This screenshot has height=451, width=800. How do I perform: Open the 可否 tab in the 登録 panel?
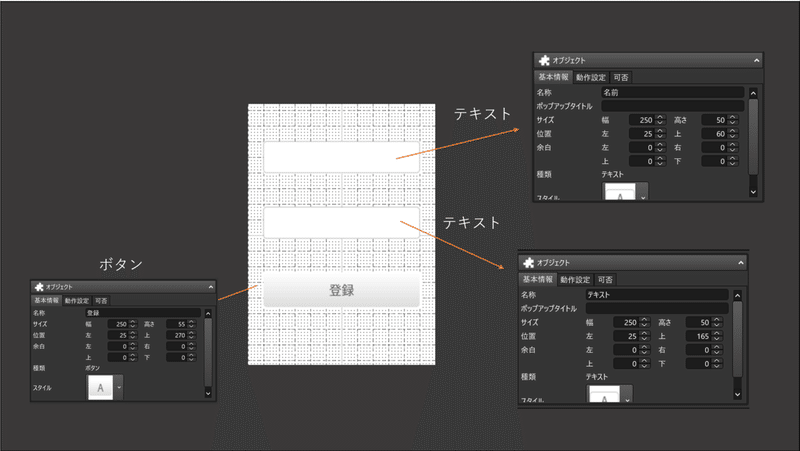tap(101, 300)
